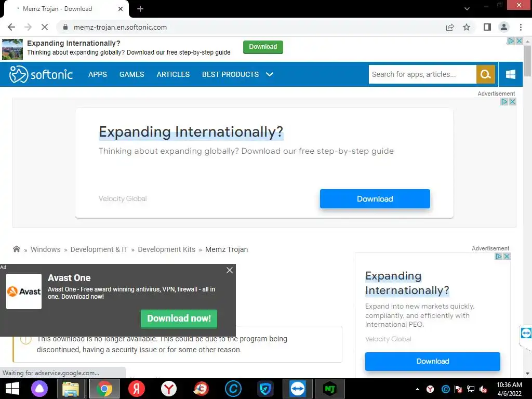Close the large center advertisement

tap(512, 101)
